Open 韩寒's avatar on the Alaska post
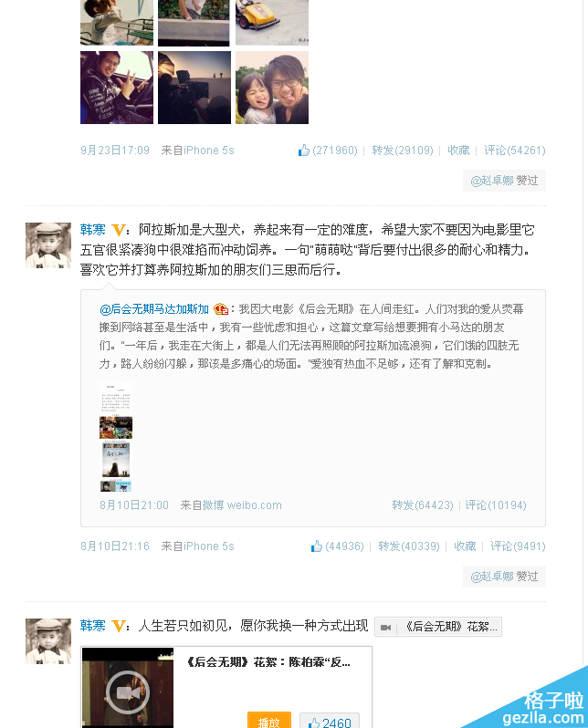The height and width of the screenshot is (728, 588). (48, 245)
